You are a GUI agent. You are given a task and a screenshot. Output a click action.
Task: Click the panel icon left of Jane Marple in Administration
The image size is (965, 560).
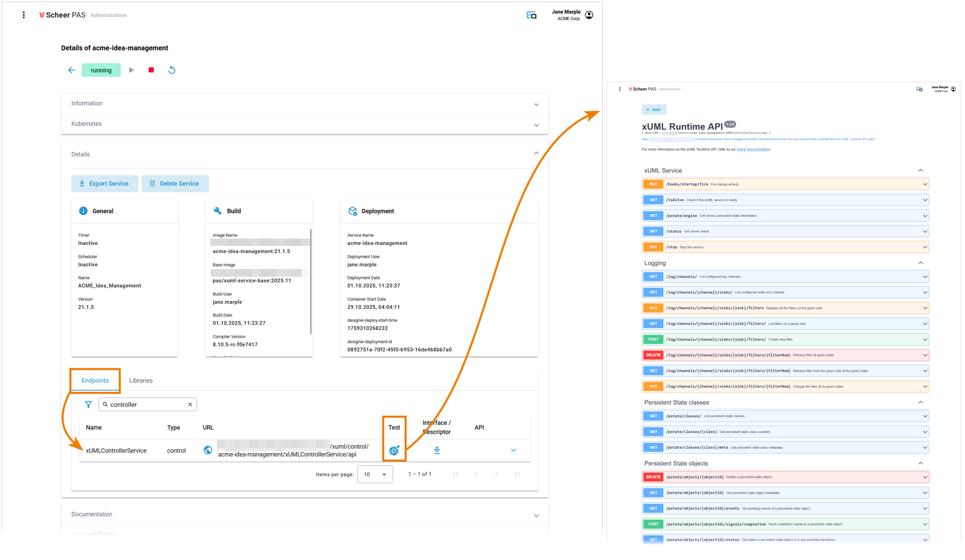coord(532,15)
